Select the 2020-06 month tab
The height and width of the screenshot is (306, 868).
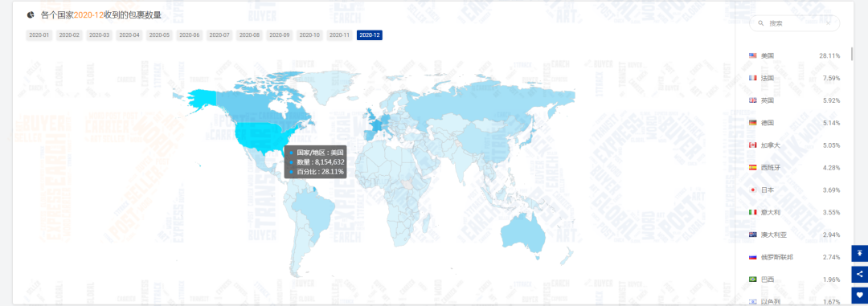[190, 35]
